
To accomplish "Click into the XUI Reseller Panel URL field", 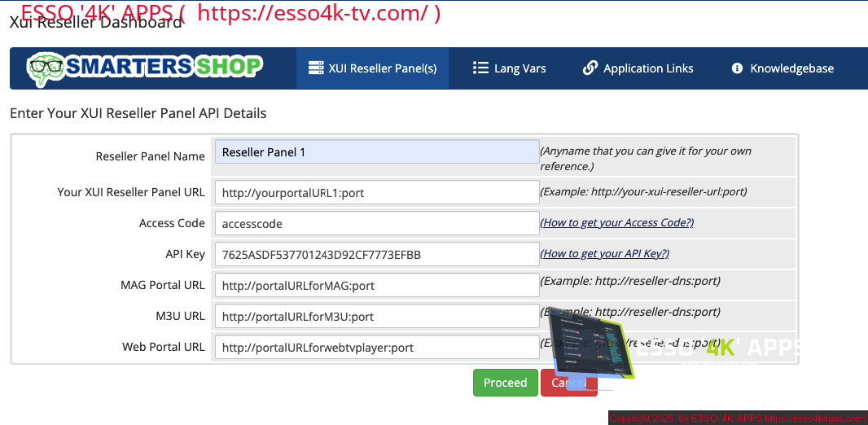I will click(x=377, y=193).
